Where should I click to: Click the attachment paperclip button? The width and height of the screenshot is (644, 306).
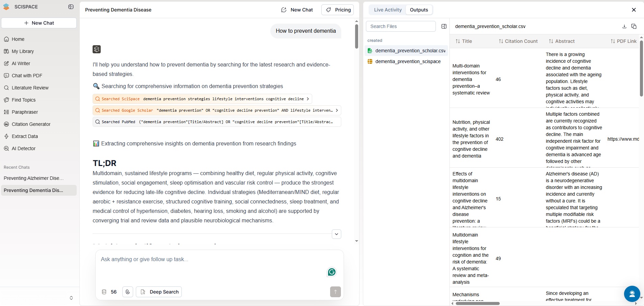pyautogui.click(x=127, y=292)
